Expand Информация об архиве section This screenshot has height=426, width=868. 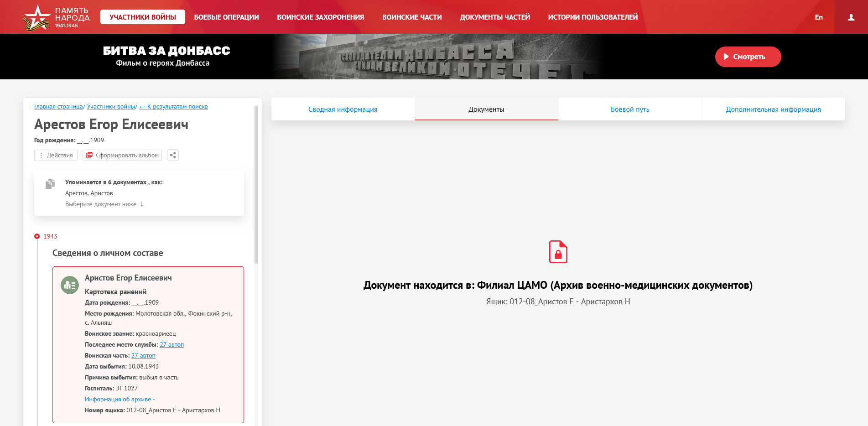118,400
